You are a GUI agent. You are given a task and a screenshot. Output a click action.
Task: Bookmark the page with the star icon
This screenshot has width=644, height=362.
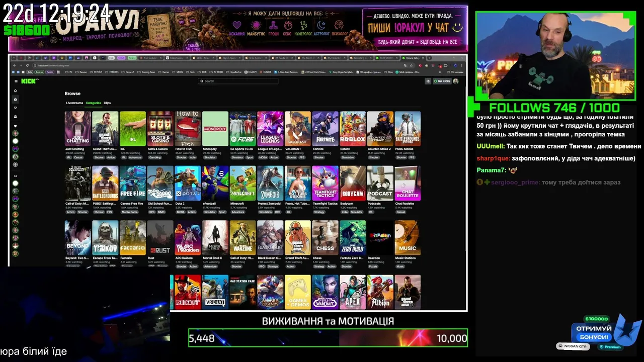412,65
